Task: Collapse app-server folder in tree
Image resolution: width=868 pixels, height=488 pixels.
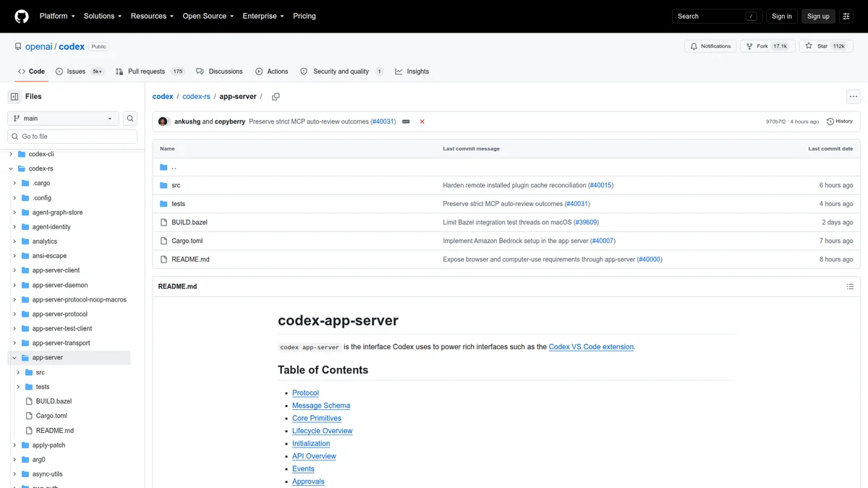Action: [14, 358]
